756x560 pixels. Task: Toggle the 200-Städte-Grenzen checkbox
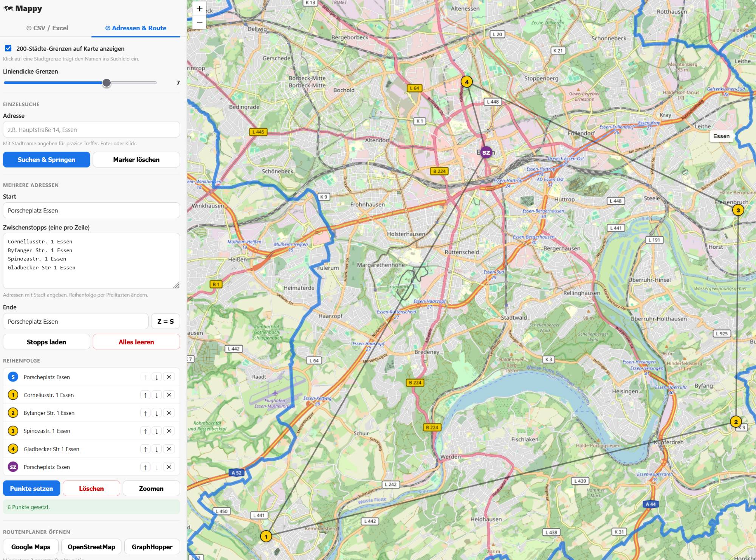coord(8,48)
